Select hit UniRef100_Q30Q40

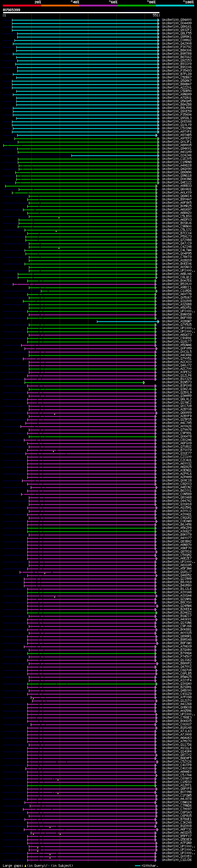(x=177, y=684)
